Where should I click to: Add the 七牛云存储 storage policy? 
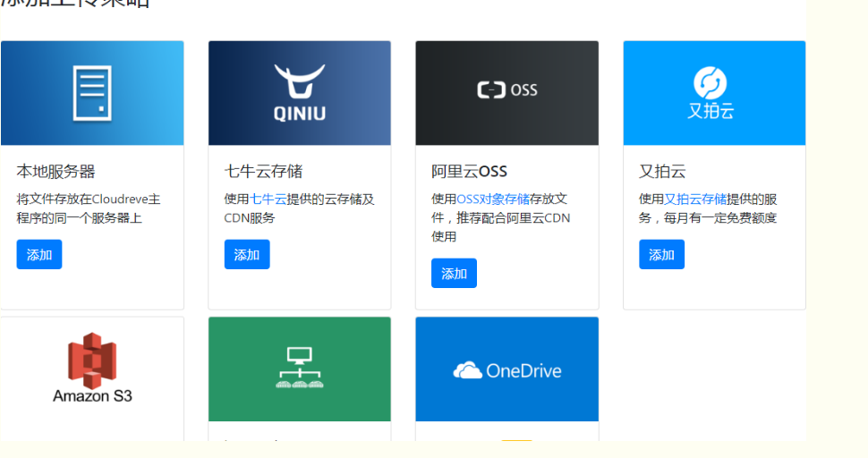(x=247, y=254)
